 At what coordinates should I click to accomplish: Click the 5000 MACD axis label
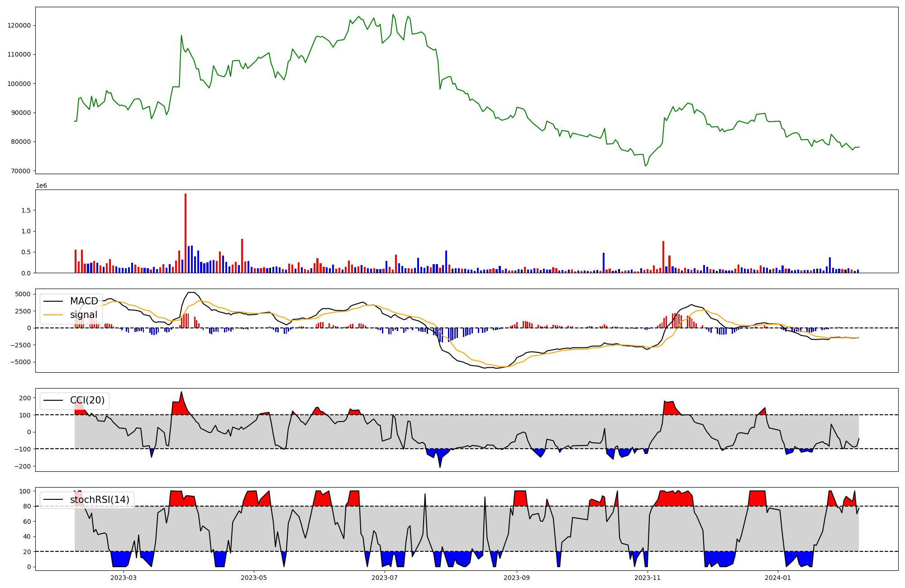[x=23, y=294]
